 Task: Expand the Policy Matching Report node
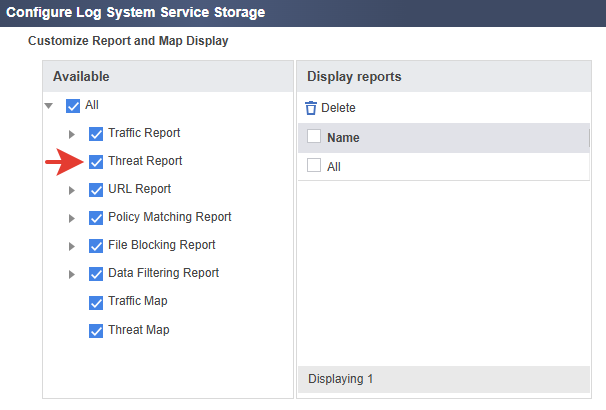click(72, 218)
